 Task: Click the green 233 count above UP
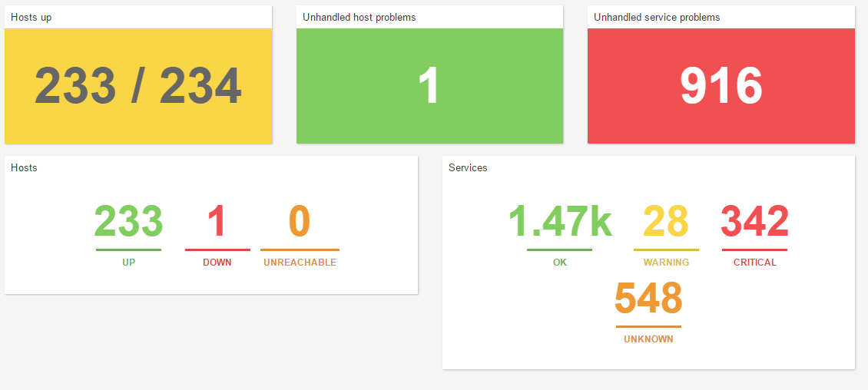point(128,222)
